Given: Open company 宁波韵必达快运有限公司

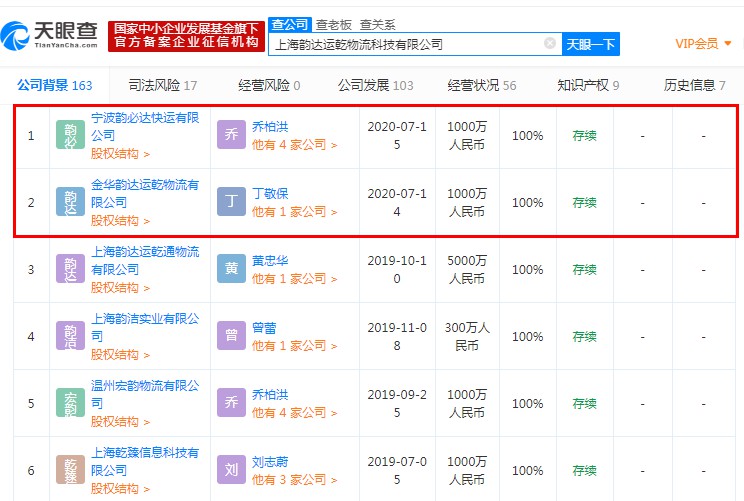Looking at the screenshot, I should 145,126.
